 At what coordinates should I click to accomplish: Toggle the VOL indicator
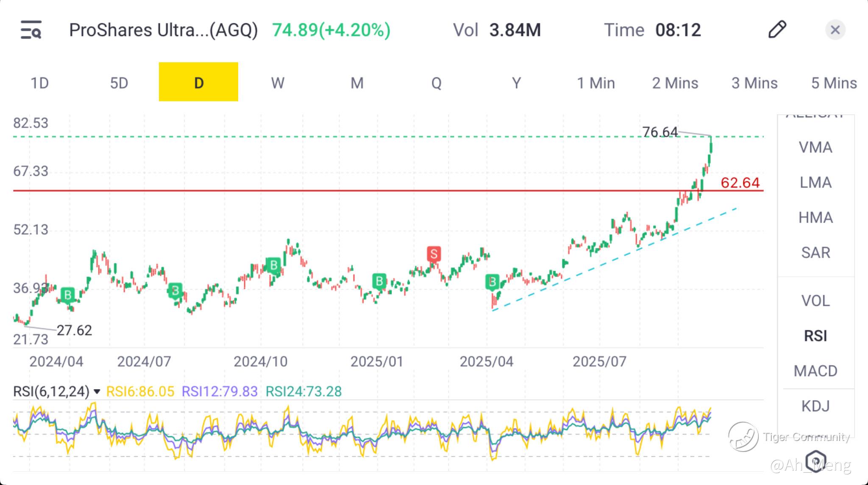(815, 301)
